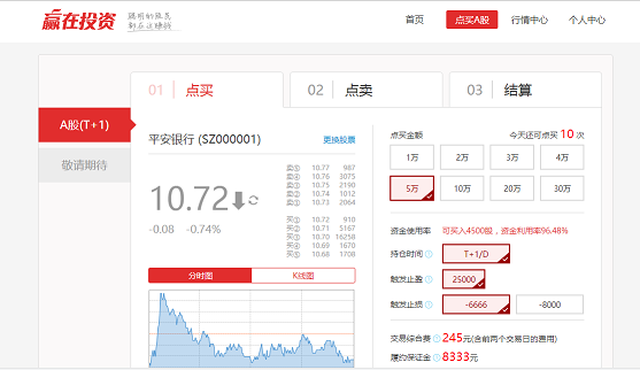Viewport: 640px width, 370px height.
Task: Click the 赢在投资 logo
Action: pyautogui.click(x=79, y=20)
